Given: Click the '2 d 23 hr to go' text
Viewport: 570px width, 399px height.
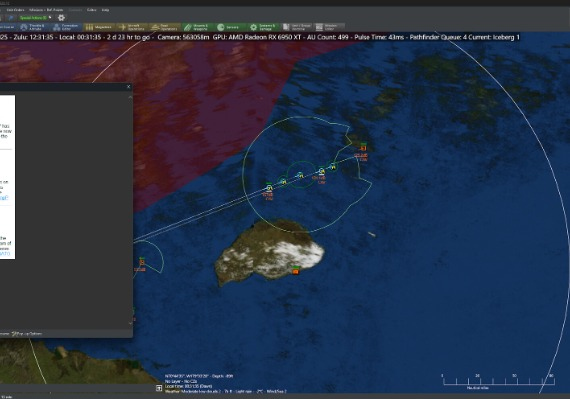Looking at the screenshot, I should click(x=128, y=37).
